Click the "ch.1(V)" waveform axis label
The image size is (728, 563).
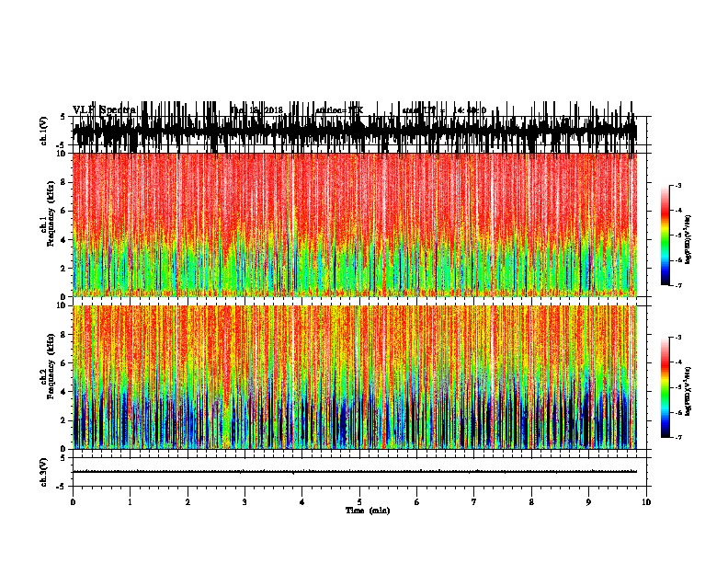43,131
